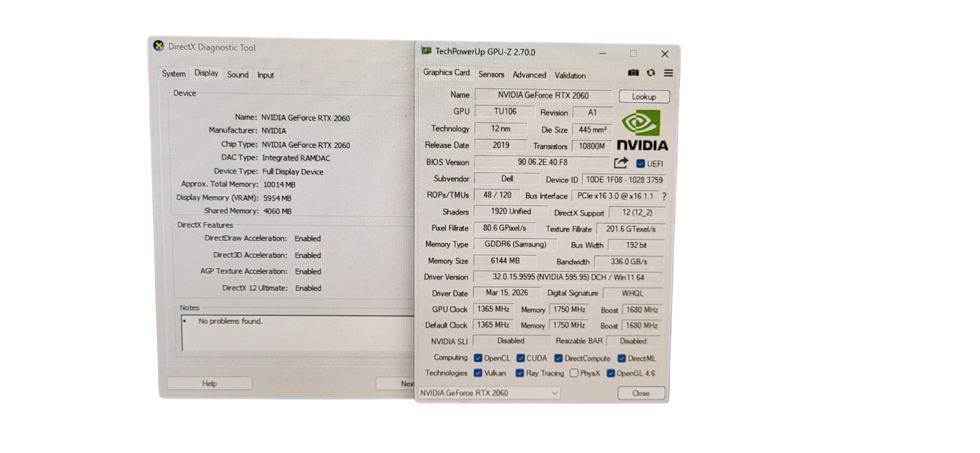Click the 'No problems found.' notes box
Screen dimensions: 980x453
298,333
